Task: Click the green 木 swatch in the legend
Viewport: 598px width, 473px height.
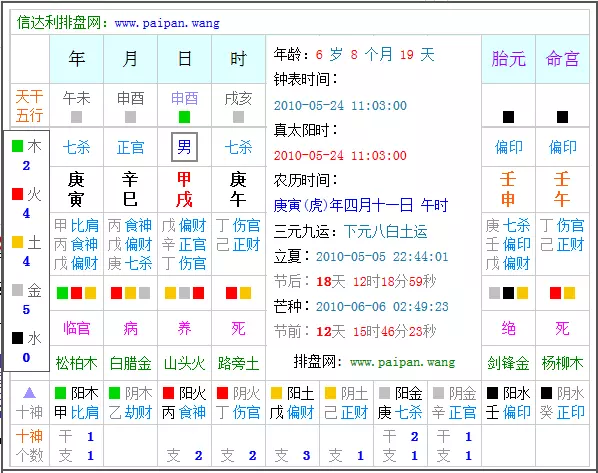Action: click(x=18, y=146)
